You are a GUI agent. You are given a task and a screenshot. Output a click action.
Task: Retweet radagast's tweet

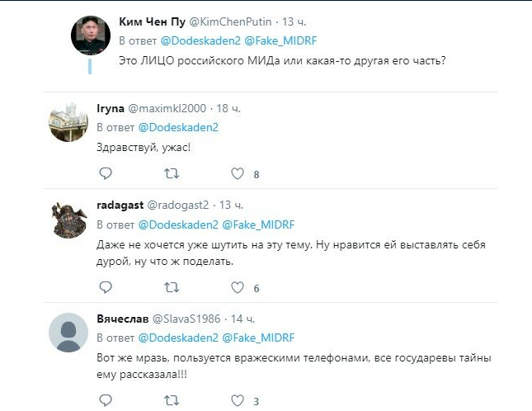click(171, 288)
